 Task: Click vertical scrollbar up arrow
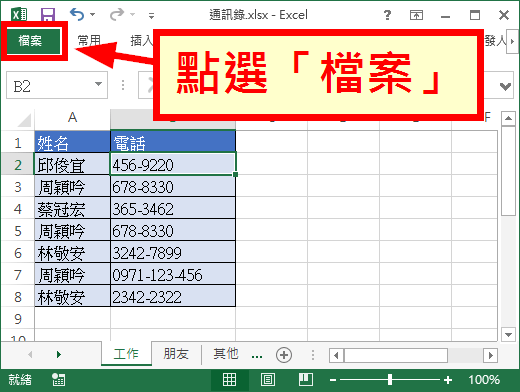508,118
